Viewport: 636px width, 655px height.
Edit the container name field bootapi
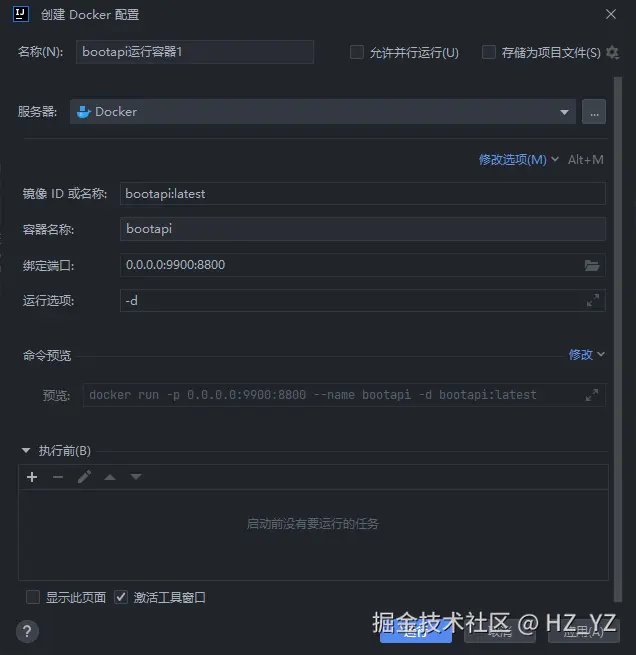(x=362, y=229)
